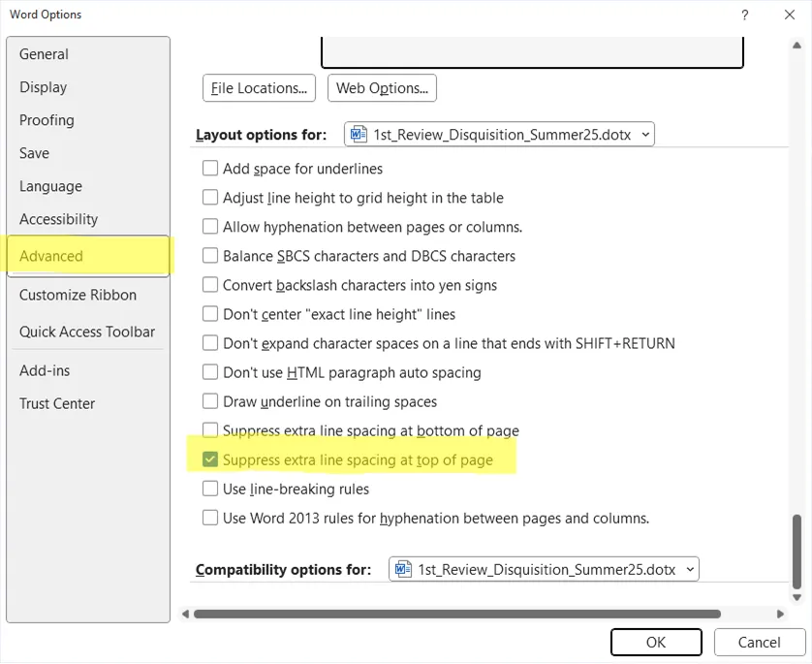Screen dimensions: 812x664
Task: Confirm changes with the OK button
Action: pyautogui.click(x=656, y=642)
